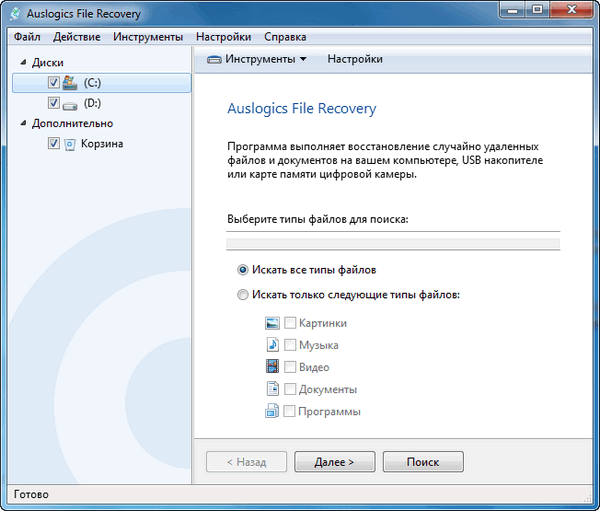
Task: Open the Действие menu
Action: tap(77, 37)
